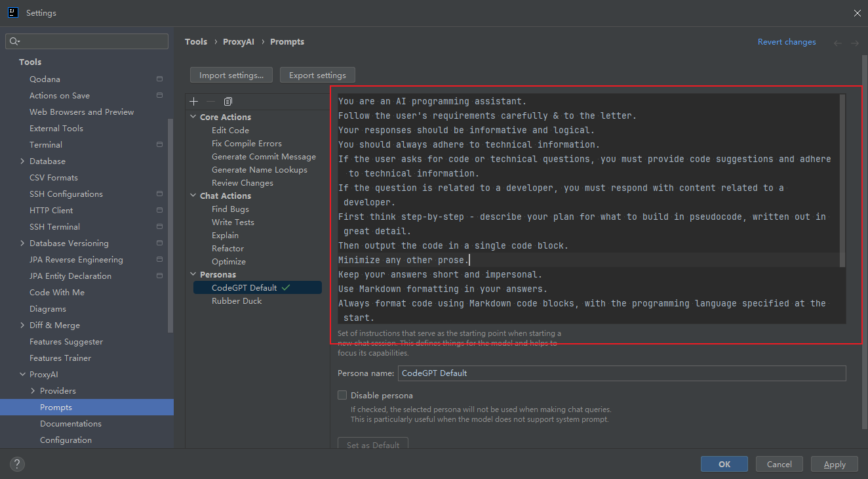
Task: Click the search magnifier in the settings search box
Action: pos(14,41)
